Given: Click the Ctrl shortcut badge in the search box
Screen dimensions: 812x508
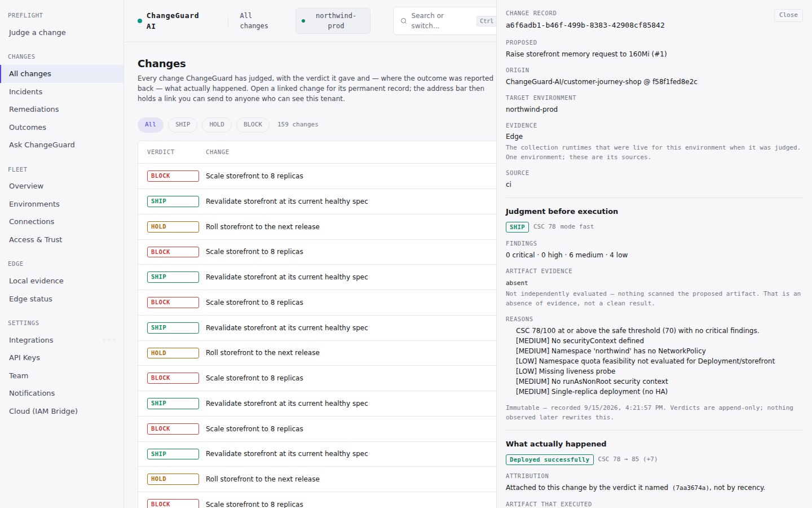Looking at the screenshot, I should [x=486, y=21].
